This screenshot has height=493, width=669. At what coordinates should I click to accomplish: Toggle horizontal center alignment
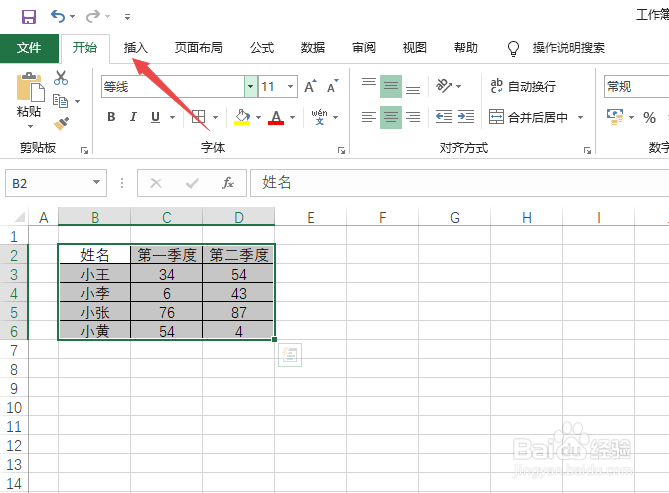(x=391, y=117)
